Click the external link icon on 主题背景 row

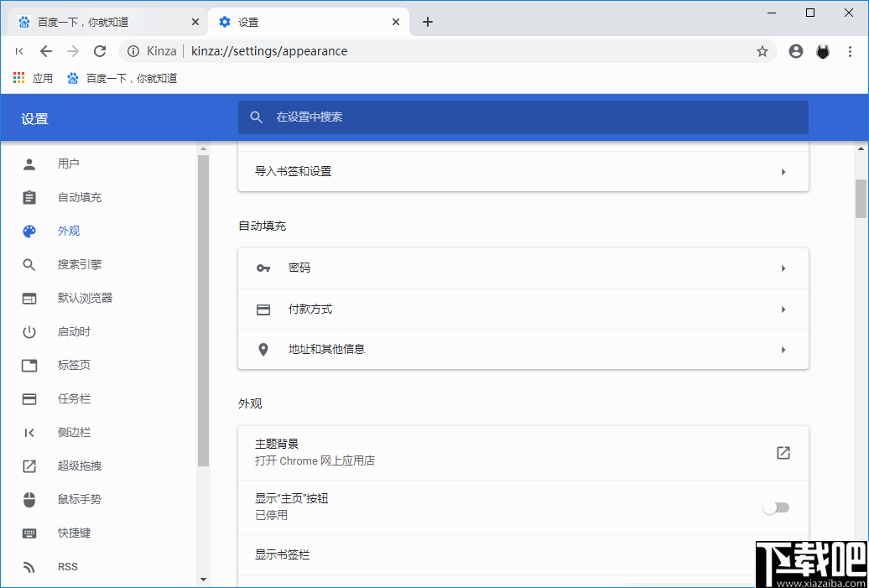click(x=783, y=452)
